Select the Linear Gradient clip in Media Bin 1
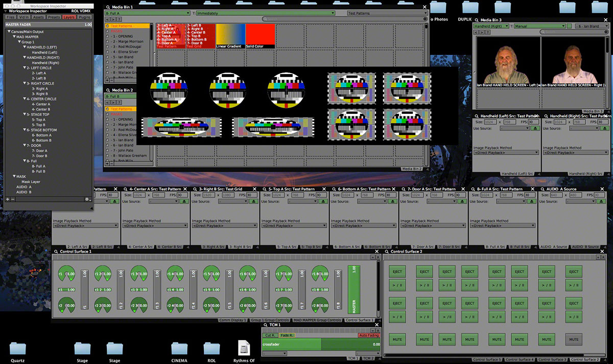The width and height of the screenshot is (613, 364). [230, 36]
